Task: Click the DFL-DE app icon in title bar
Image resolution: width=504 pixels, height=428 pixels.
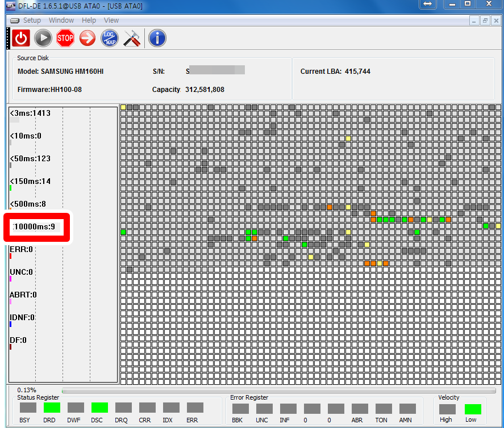Action: tap(11, 6)
